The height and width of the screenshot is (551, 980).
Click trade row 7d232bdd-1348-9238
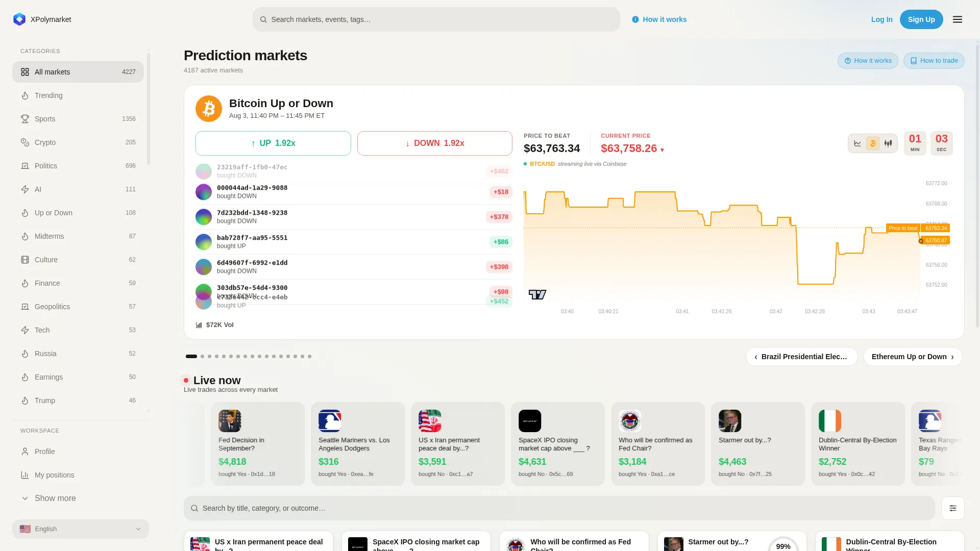click(354, 217)
